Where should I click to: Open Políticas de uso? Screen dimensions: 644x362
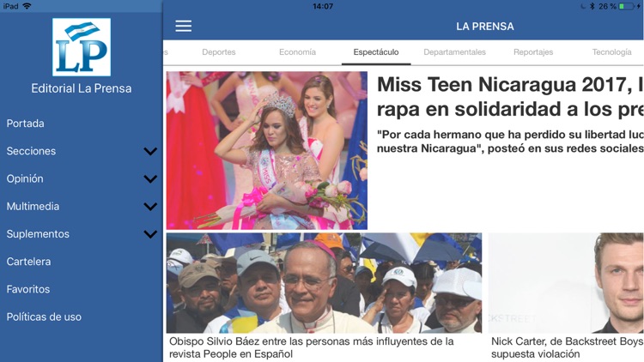[x=44, y=317]
